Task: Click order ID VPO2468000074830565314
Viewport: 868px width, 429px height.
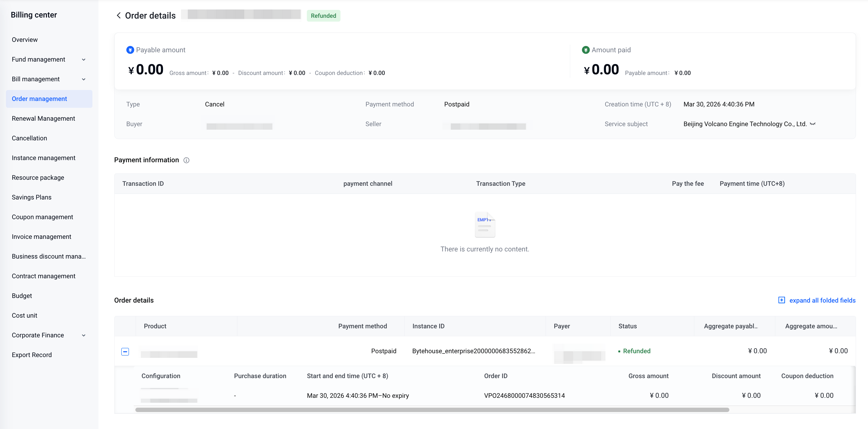Action: coord(524,396)
